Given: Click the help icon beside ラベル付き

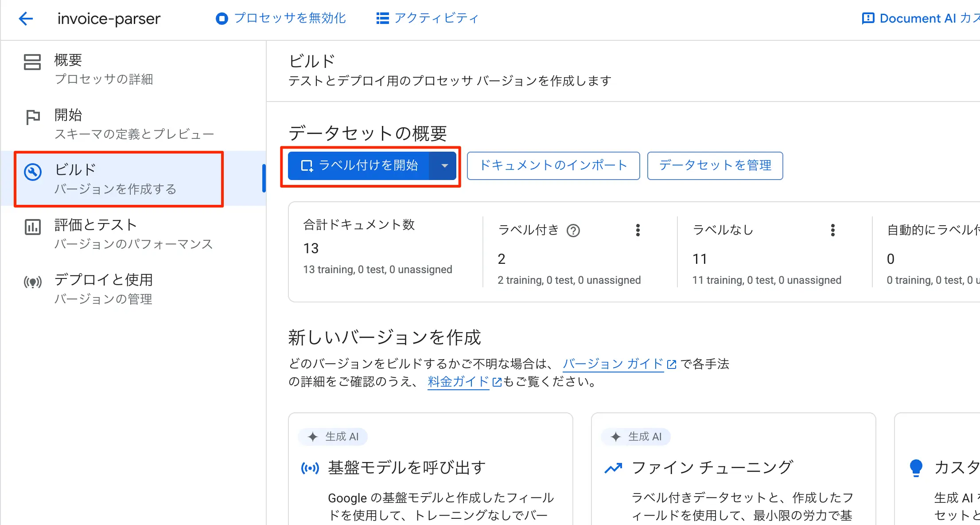Looking at the screenshot, I should tap(573, 231).
